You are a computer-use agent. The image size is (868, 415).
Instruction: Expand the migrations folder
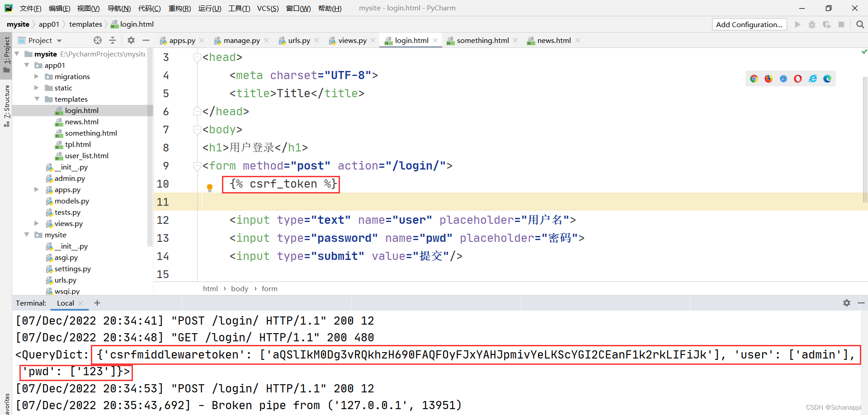coord(37,76)
